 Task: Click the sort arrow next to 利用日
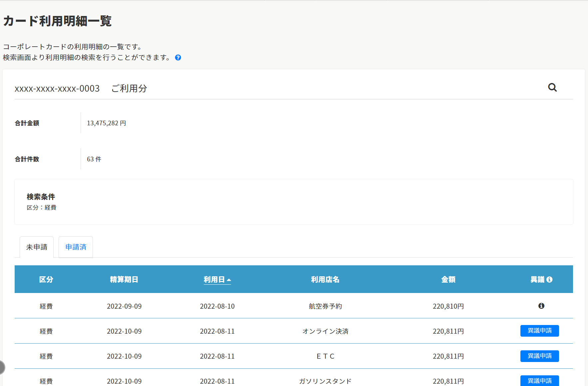click(x=229, y=280)
